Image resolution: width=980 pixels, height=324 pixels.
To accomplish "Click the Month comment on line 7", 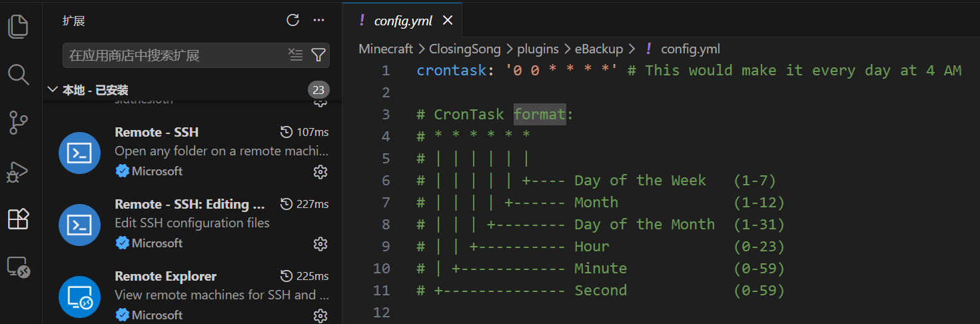I will pyautogui.click(x=596, y=202).
